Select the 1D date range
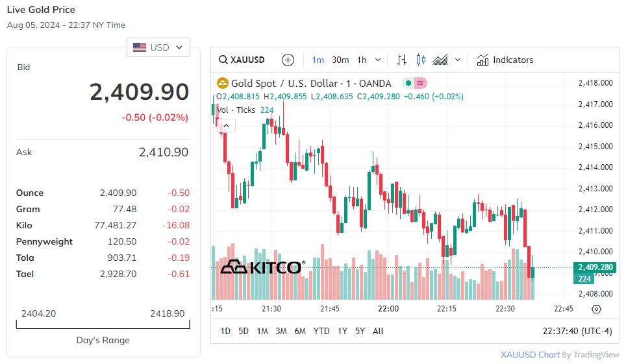This screenshot has width=626, height=364. (225, 331)
